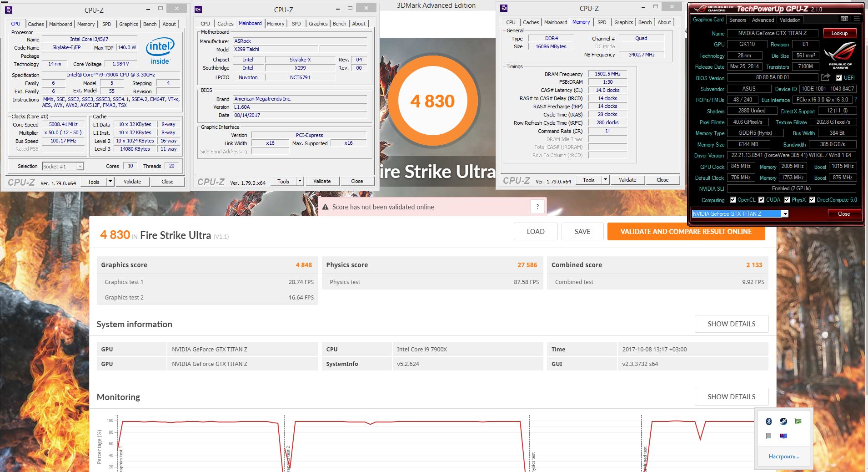Image resolution: width=868 pixels, height=472 pixels.
Task: Open the Steam tray icon
Action: (x=783, y=421)
